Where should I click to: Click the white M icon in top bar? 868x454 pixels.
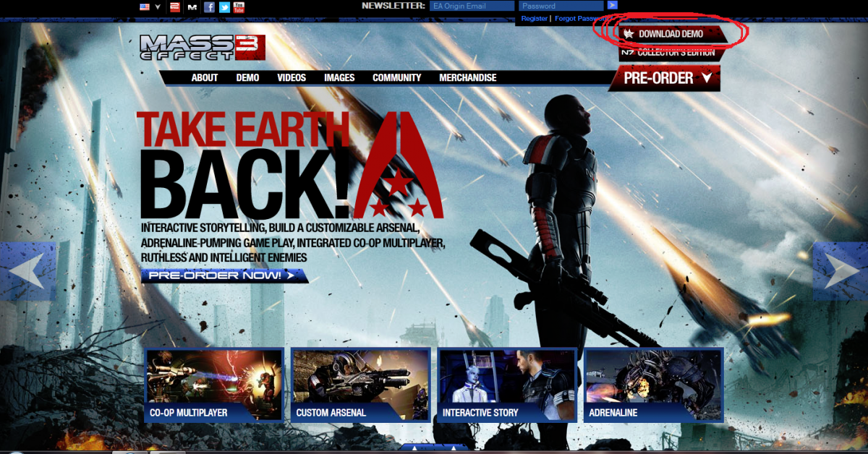coord(192,7)
